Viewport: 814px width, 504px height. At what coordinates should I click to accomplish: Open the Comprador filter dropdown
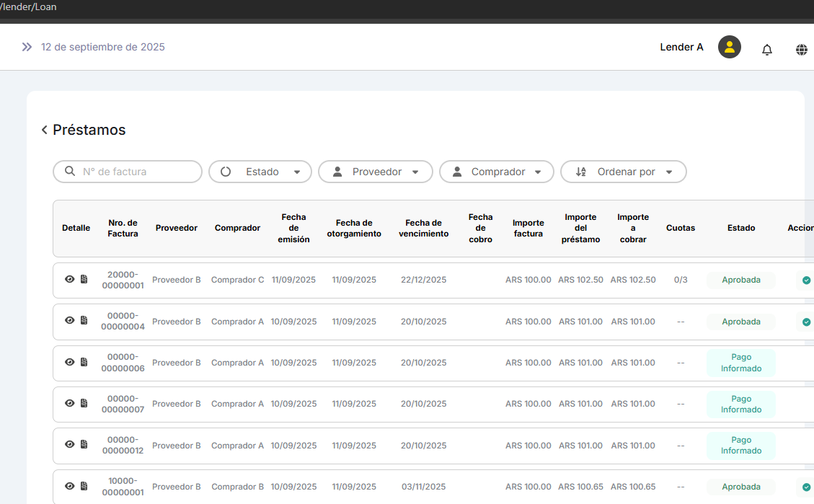coord(497,172)
